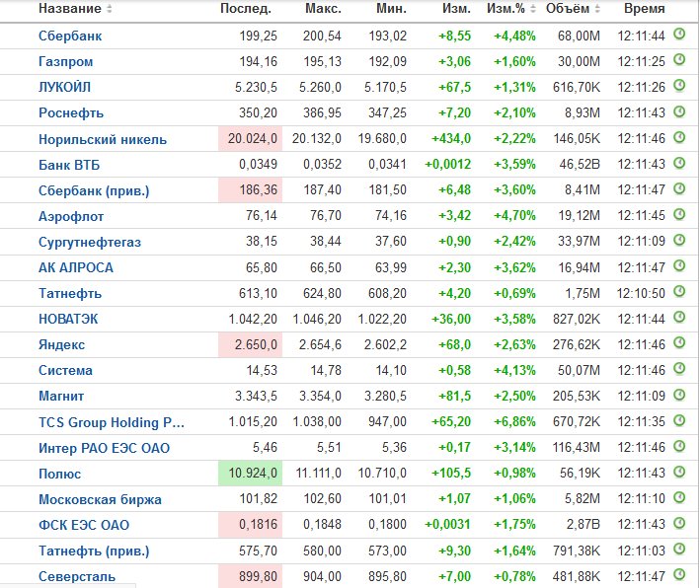Open the Магнит stock link

(61, 397)
